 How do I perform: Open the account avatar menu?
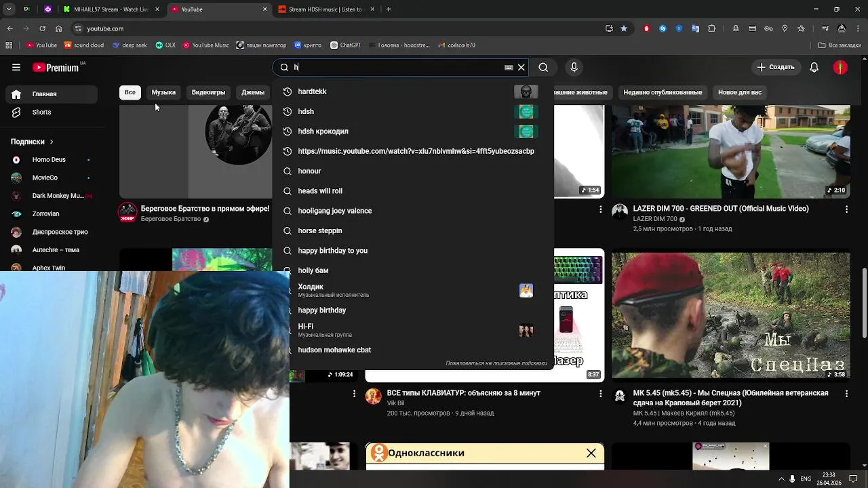[x=840, y=67]
